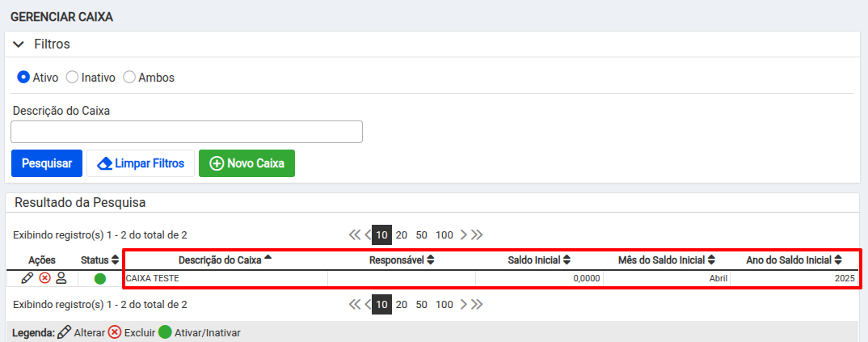Viewport: 868px width, 342px height.
Task: Go to first page in top paginator
Action: 354,234
